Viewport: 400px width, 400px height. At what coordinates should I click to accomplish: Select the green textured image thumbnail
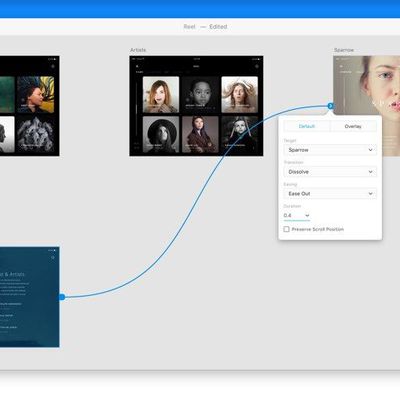(7, 95)
